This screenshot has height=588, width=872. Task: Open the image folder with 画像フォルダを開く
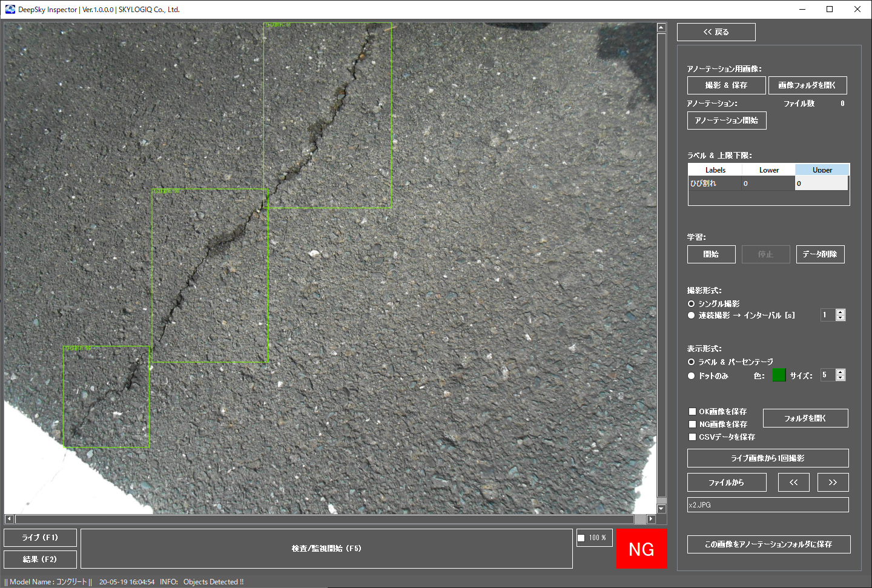pyautogui.click(x=807, y=85)
